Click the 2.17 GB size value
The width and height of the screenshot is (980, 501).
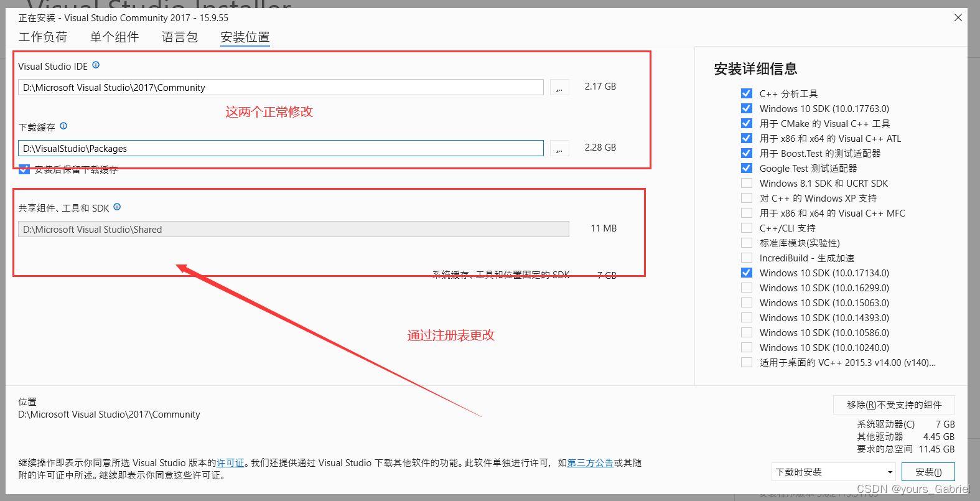tap(600, 87)
